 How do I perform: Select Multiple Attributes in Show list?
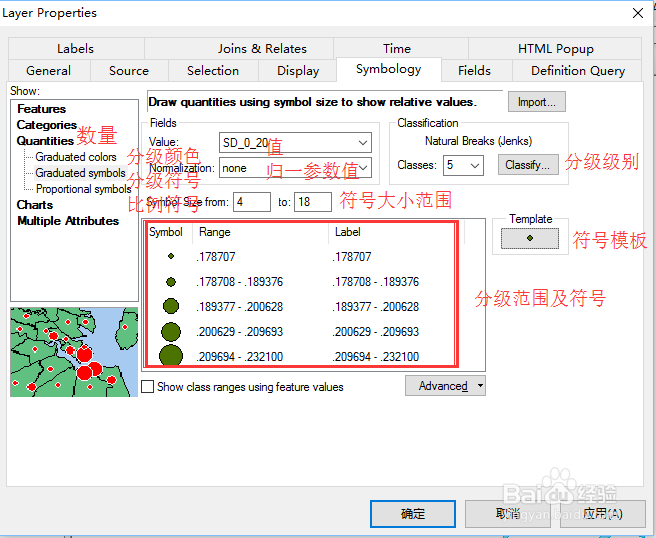click(x=68, y=221)
